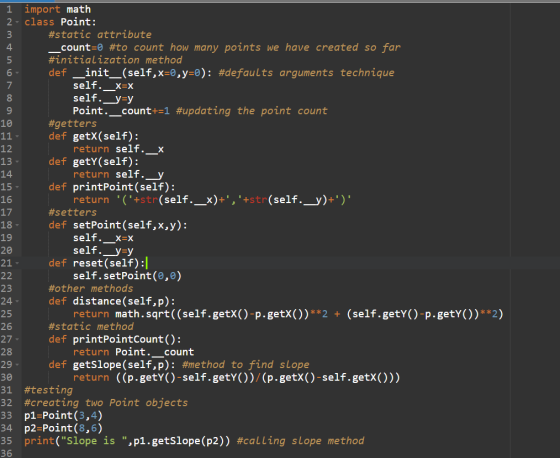Screen dimensions: 560x458
Task: Click the '#creating two Point objects' comment
Action: point(106,403)
